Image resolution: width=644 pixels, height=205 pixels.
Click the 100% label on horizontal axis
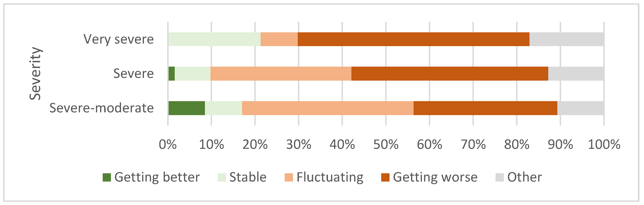tap(604, 144)
